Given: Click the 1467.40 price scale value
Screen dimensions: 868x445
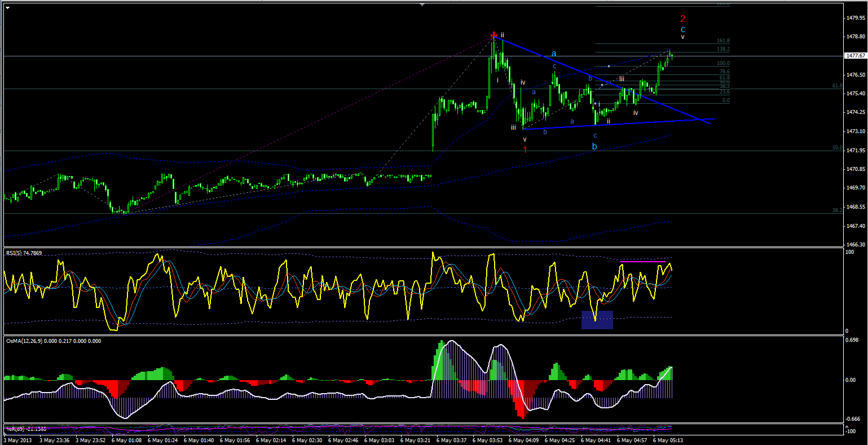Looking at the screenshot, I should 855,226.
